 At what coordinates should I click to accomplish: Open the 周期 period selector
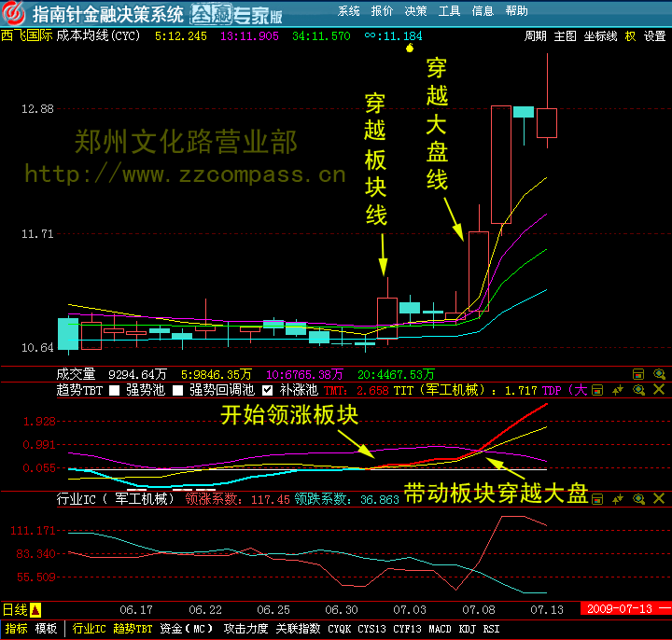(535, 36)
